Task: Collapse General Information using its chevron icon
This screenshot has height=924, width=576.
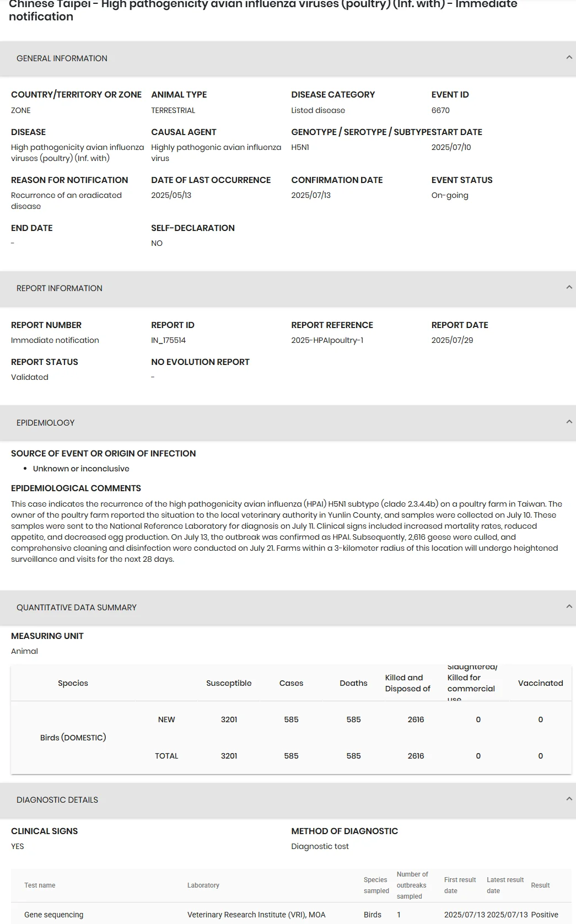Action: (569, 57)
